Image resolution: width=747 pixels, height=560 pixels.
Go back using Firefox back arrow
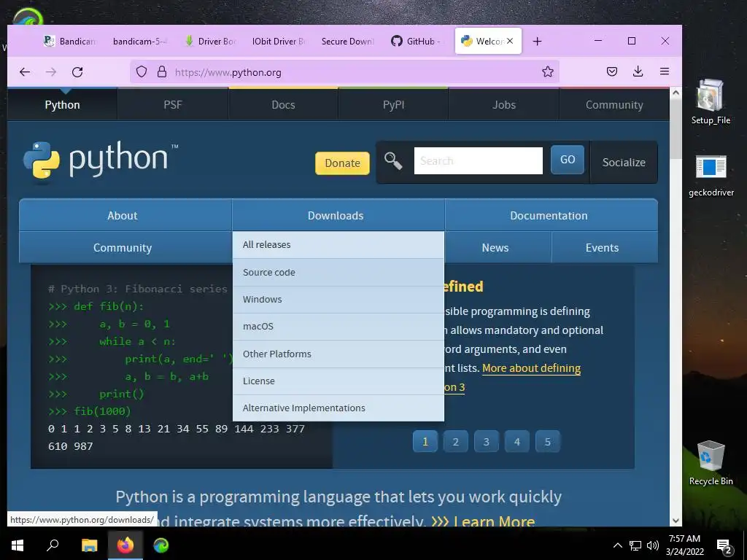coord(25,72)
